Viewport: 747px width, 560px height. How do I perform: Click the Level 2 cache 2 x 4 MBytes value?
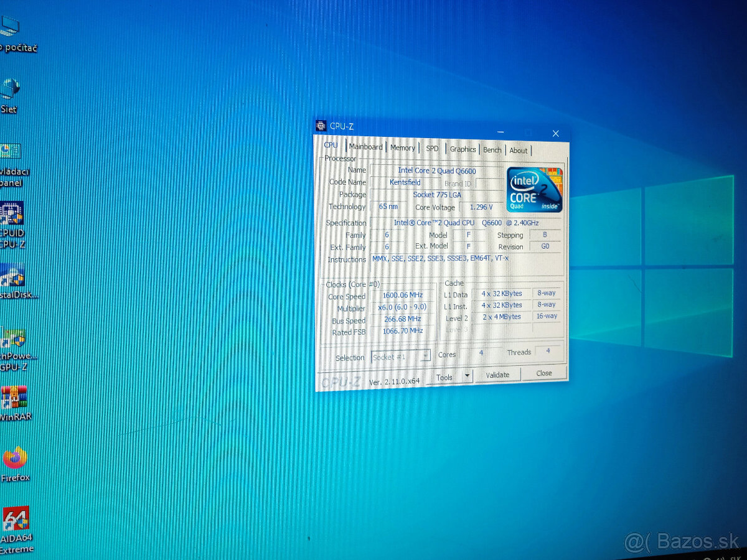click(502, 317)
